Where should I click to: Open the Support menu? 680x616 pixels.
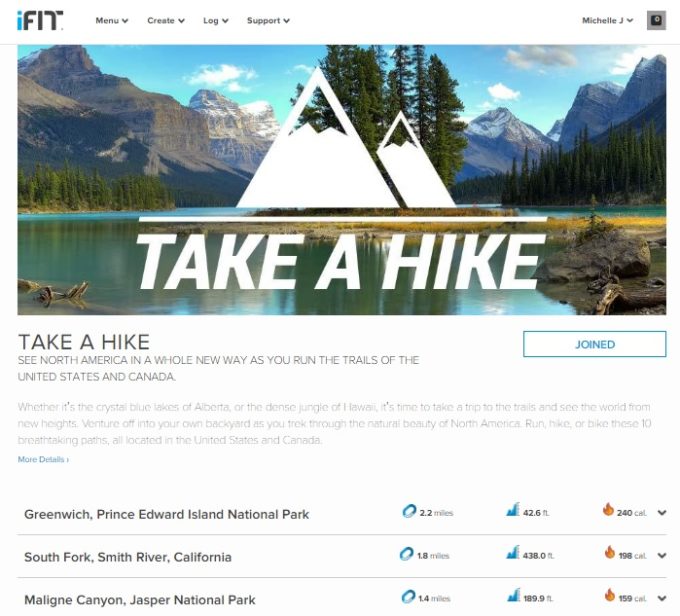pyautogui.click(x=268, y=20)
